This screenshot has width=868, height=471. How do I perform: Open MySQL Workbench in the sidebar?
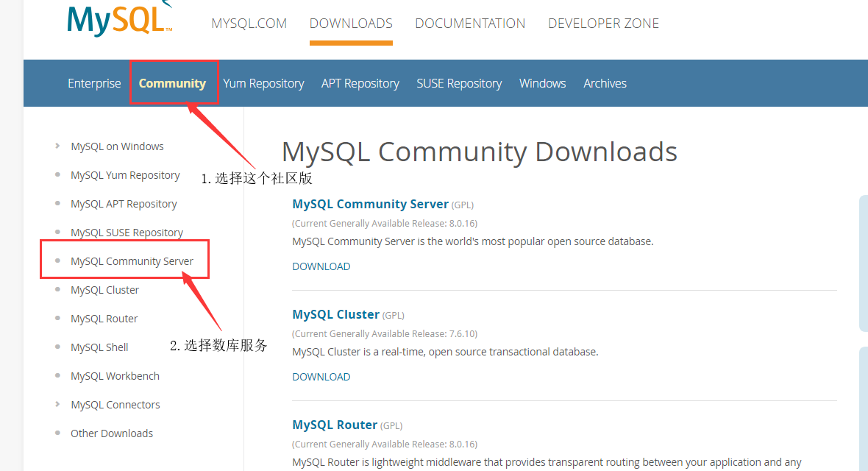pyautogui.click(x=115, y=375)
